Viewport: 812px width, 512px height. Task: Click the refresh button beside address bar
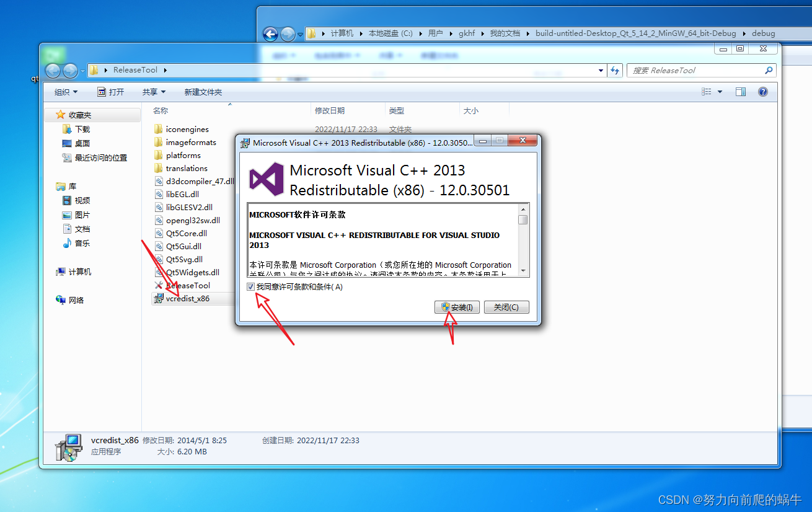click(615, 70)
